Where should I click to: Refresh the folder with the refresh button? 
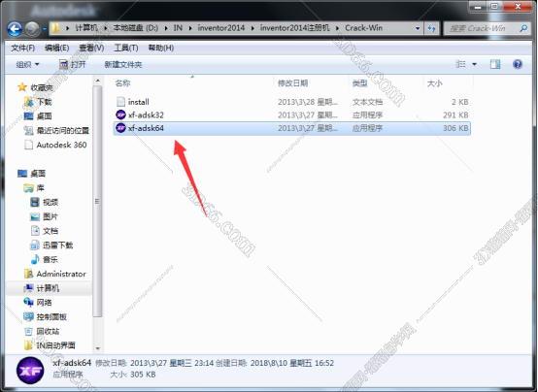click(x=431, y=28)
